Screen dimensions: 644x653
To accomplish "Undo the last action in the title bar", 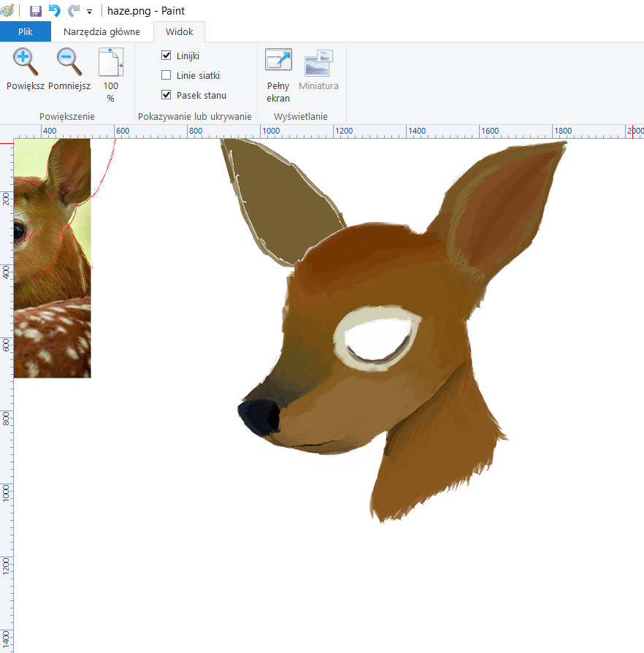I will coord(54,11).
